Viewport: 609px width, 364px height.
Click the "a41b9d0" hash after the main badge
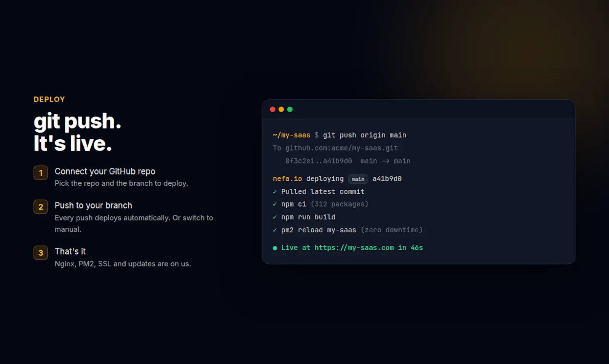[x=387, y=179]
